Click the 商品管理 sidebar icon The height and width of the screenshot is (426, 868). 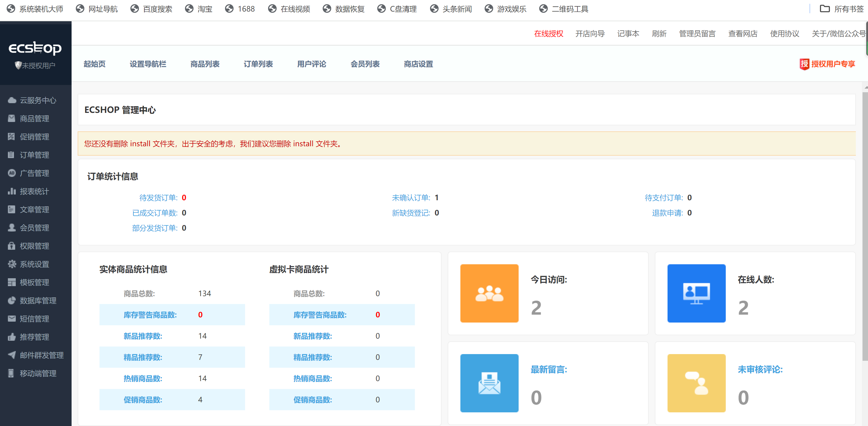[x=12, y=118]
